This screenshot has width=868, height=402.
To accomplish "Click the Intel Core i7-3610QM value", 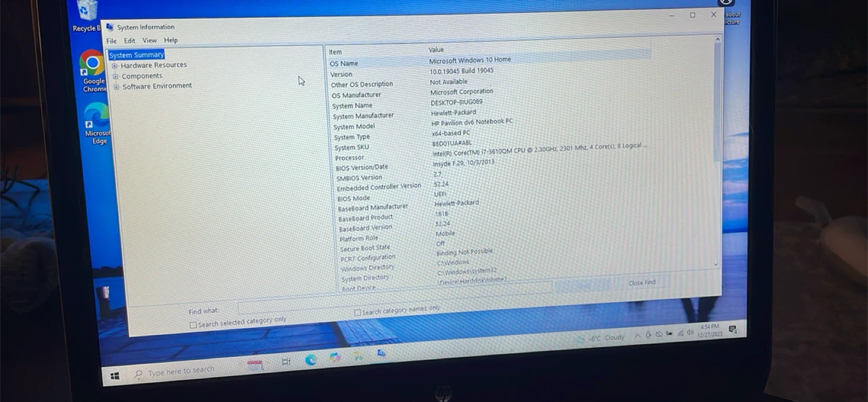I will tap(540, 149).
